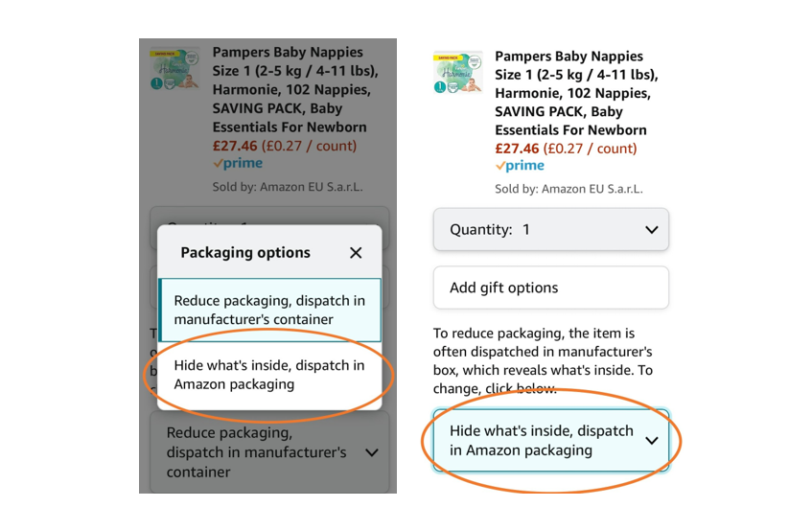Click the Pampers thumbnail in dimmed screen

(x=174, y=70)
